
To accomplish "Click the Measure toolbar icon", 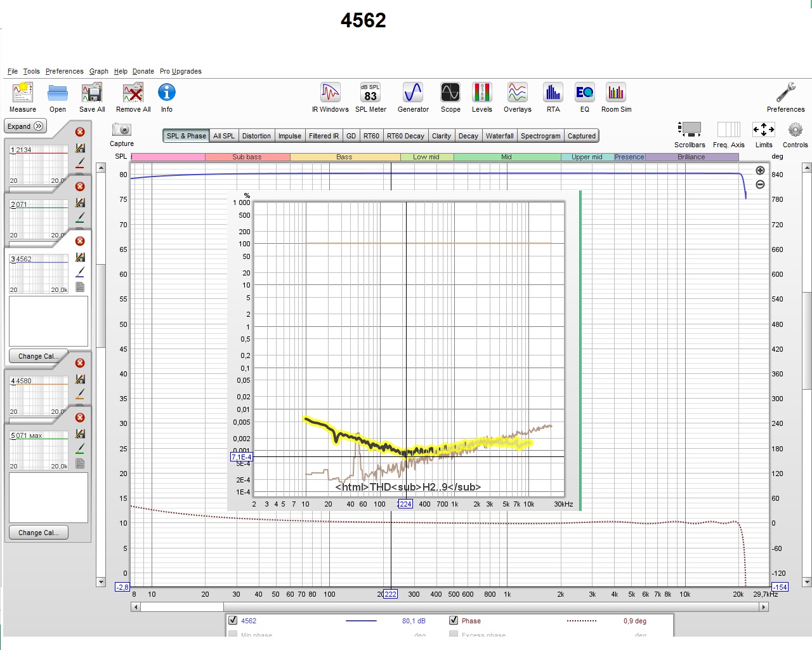I will click(23, 93).
